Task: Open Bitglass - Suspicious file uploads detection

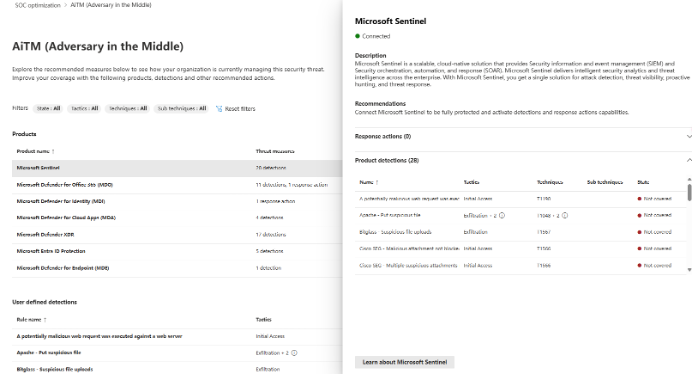Action: point(395,232)
